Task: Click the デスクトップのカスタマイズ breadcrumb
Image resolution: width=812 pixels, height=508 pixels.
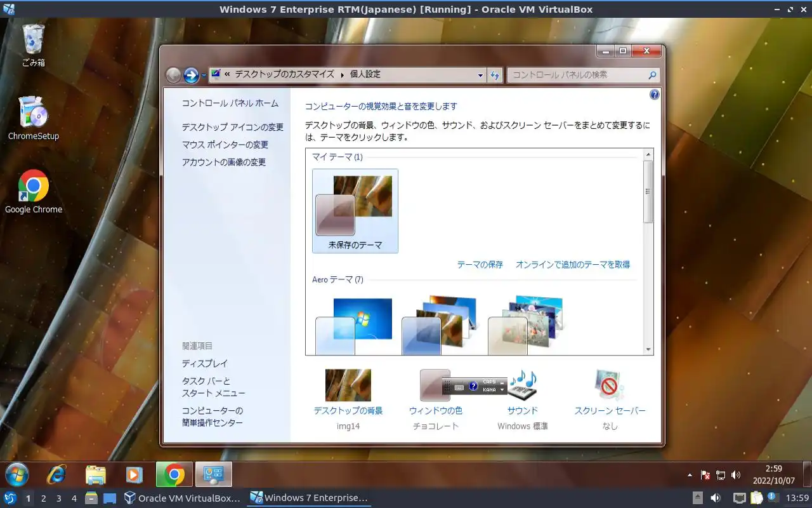Action: pos(284,74)
